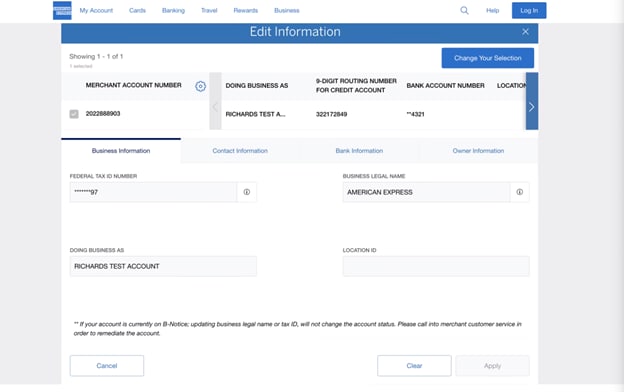This screenshot has height=392, width=624.
Task: Open the Rewards menu
Action: pyautogui.click(x=246, y=10)
